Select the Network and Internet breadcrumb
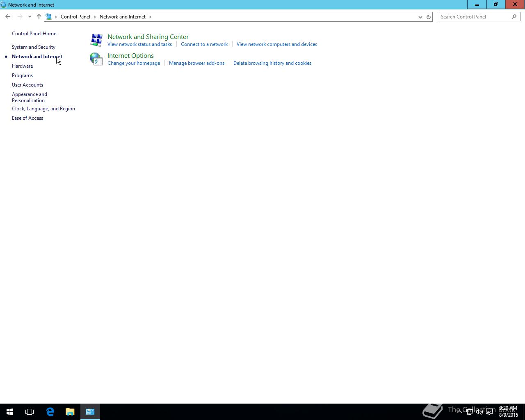Viewport: 525px width, 420px height. tap(123, 17)
